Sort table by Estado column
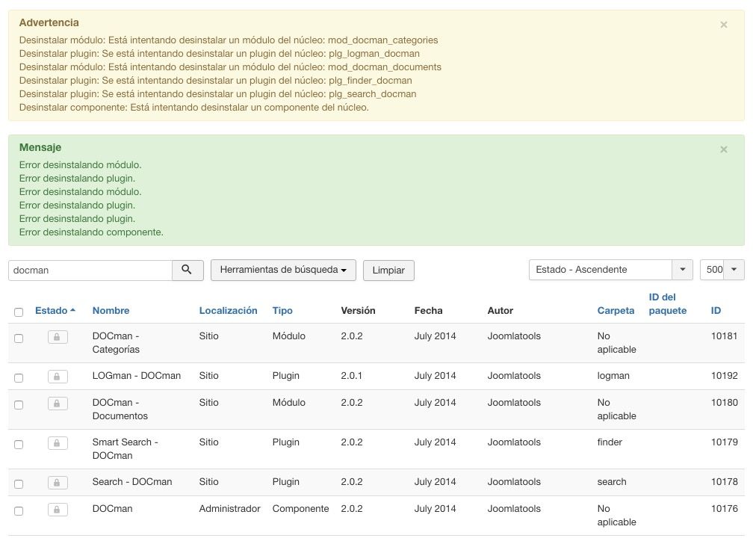This screenshot has width=756, height=547. (55, 311)
